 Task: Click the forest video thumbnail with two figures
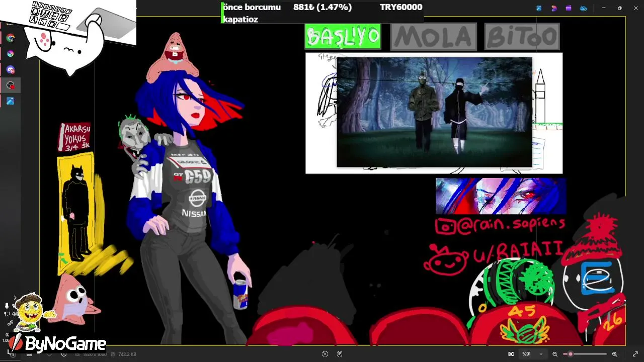click(434, 112)
